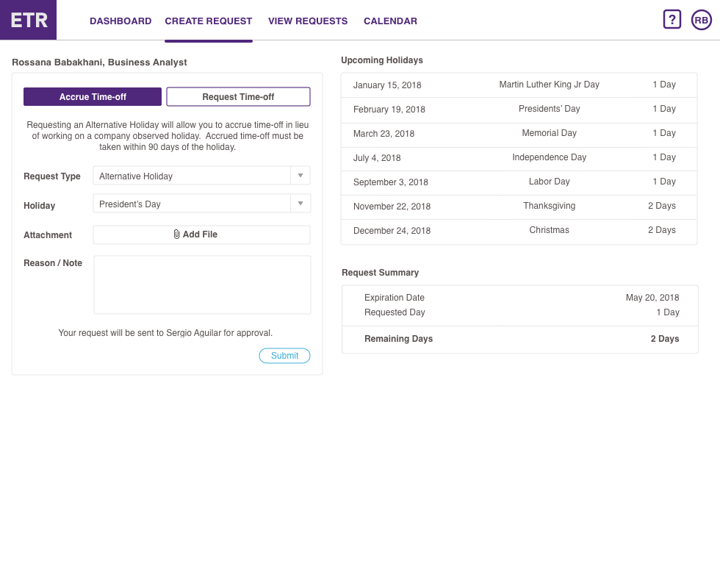Click Memorial Day holiday name
The width and height of the screenshot is (720, 588).
[550, 133]
